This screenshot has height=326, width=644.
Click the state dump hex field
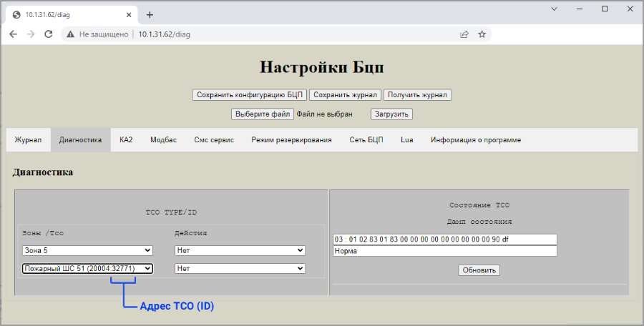[x=445, y=239]
